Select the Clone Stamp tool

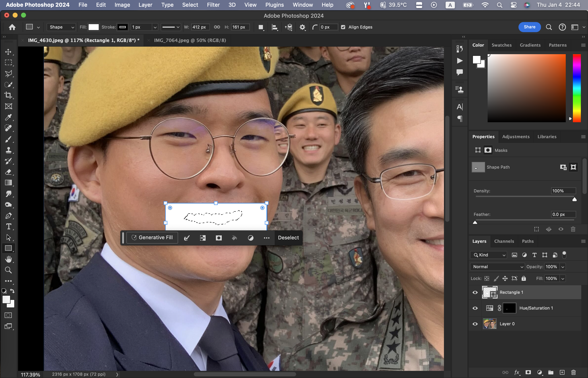coord(8,150)
